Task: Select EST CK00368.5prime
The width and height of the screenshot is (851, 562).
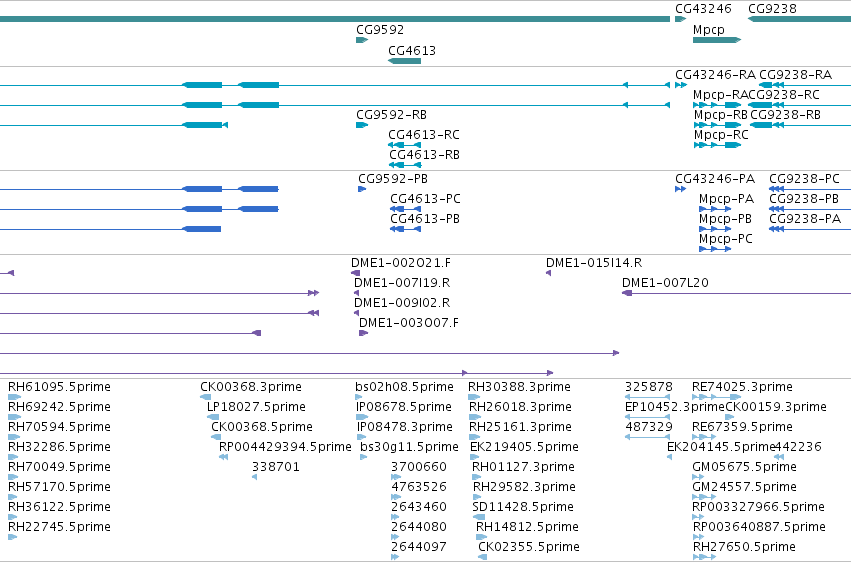Action: pyautogui.click(x=216, y=437)
